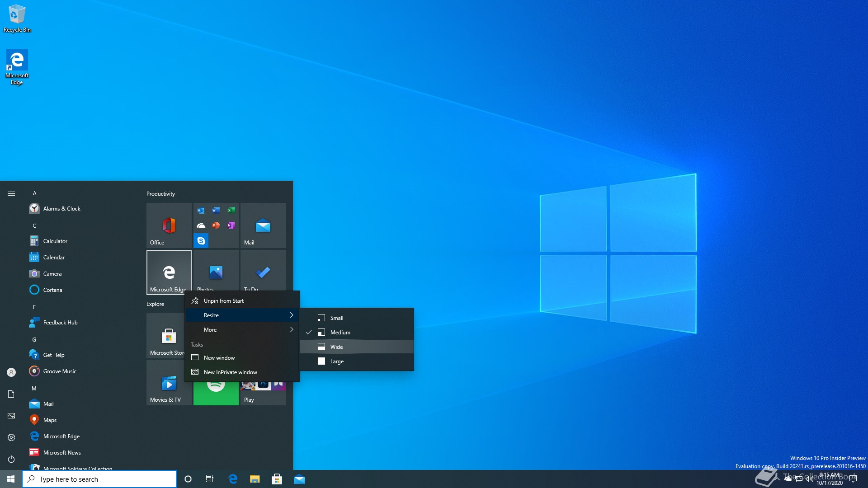Open Microsoft Store from taskbar
The image size is (868, 488).
pyautogui.click(x=277, y=479)
